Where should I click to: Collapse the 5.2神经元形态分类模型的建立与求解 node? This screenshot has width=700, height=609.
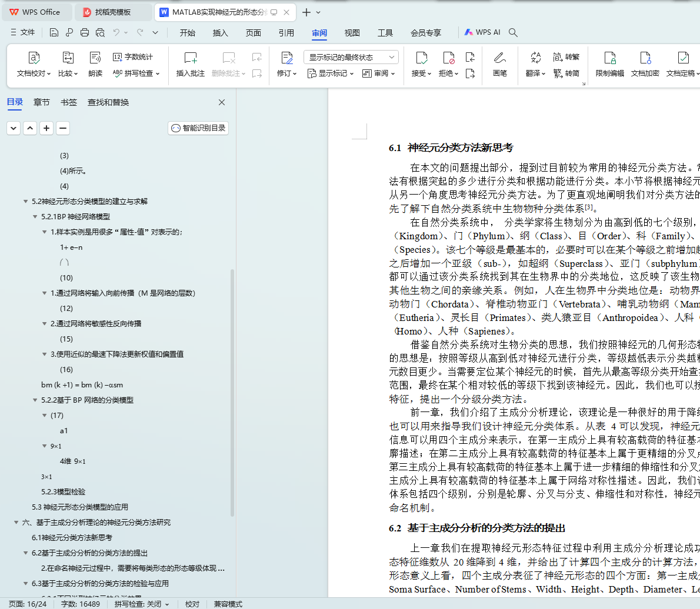pos(26,202)
